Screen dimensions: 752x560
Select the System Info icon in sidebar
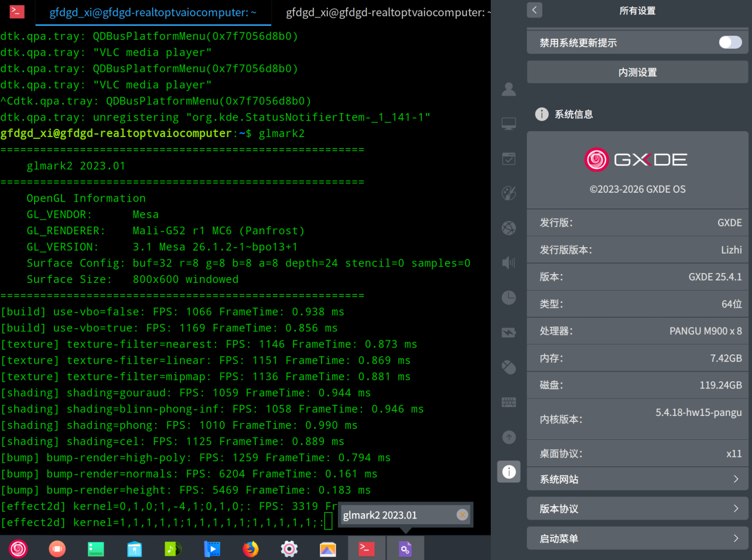point(509,472)
